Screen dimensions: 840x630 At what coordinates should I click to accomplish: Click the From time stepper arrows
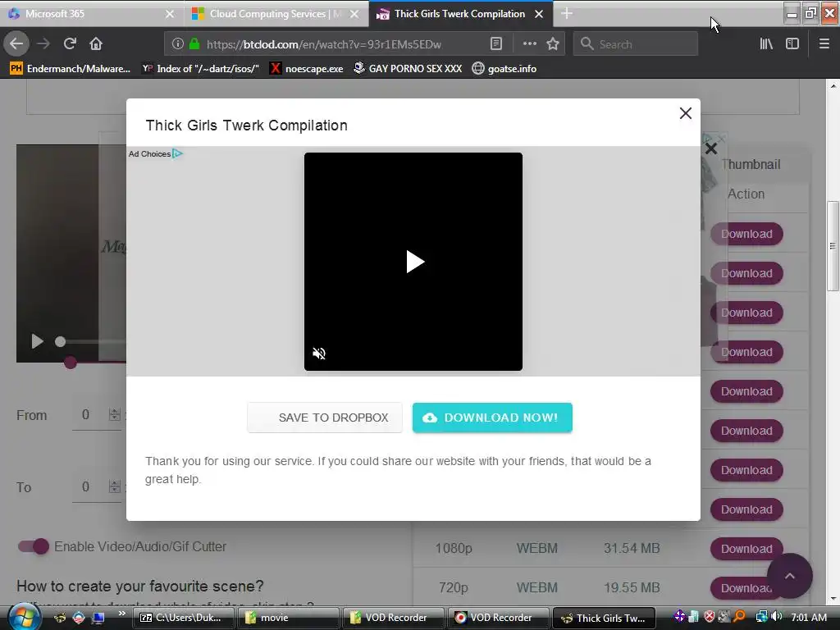[x=114, y=414]
